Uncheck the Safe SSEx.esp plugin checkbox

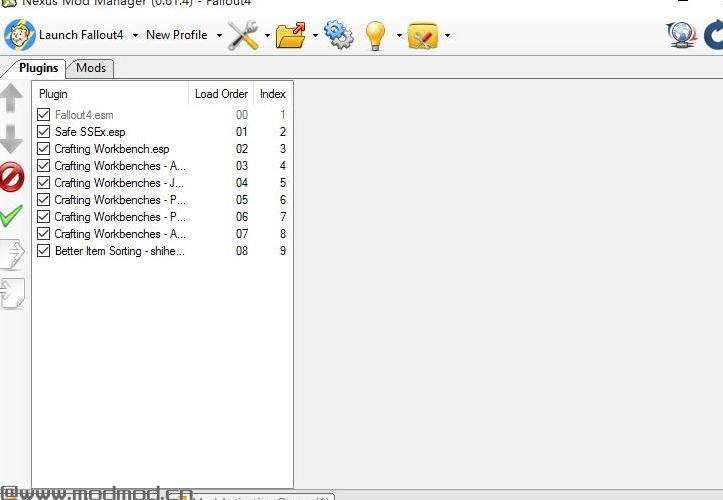pos(43,132)
